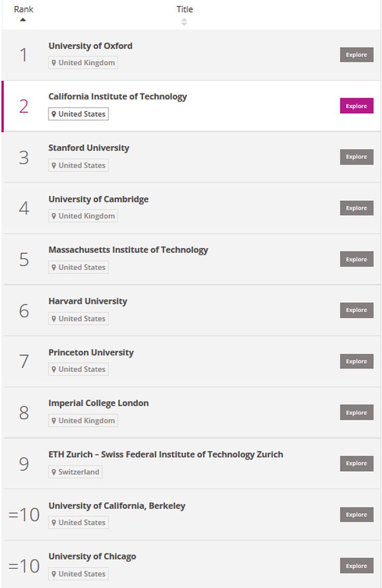This screenshot has height=588, width=382.
Task: Click the University of Cambridge title link
Action: click(x=98, y=199)
